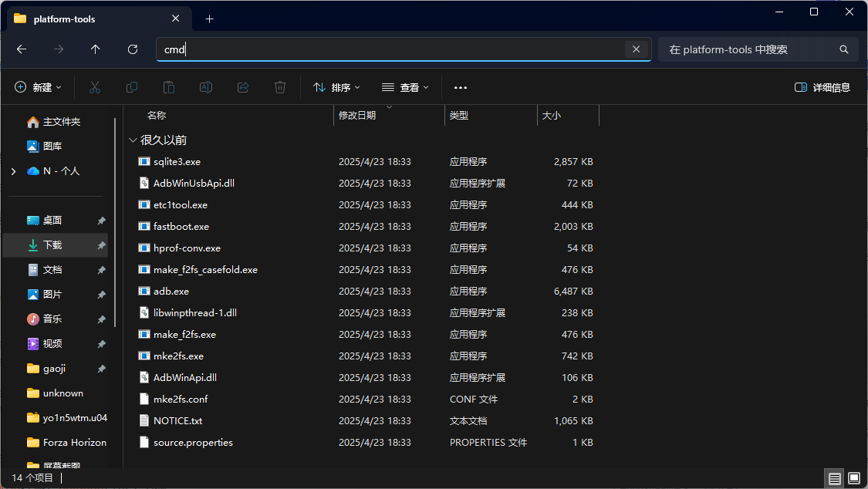Click the search box for platform-tools
The width and height of the screenshot is (868, 489).
point(748,49)
